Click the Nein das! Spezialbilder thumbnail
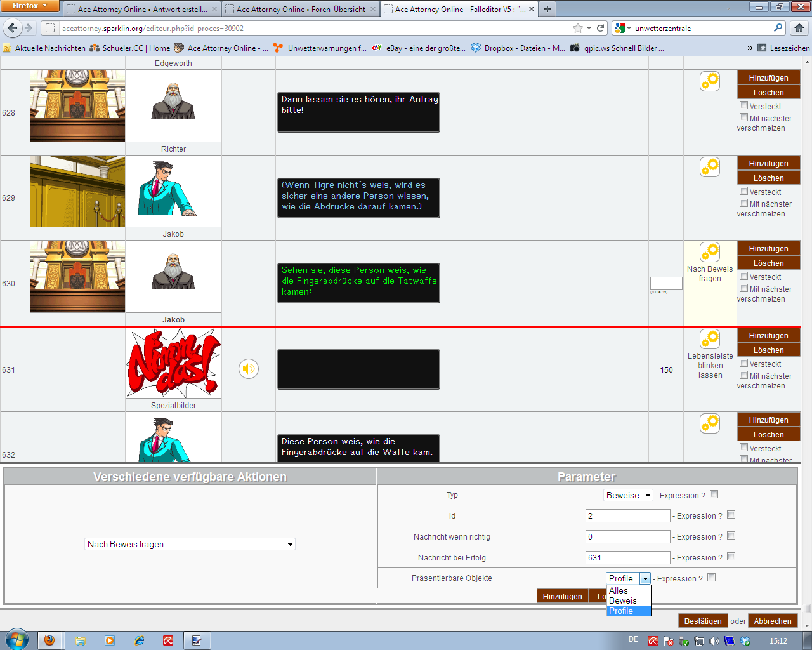 [x=173, y=363]
